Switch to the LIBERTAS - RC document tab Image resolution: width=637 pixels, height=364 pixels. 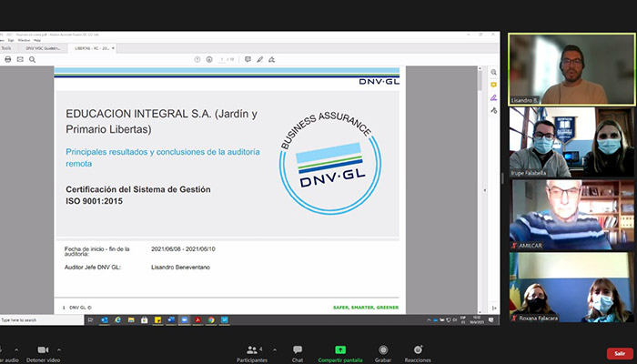coord(91,47)
